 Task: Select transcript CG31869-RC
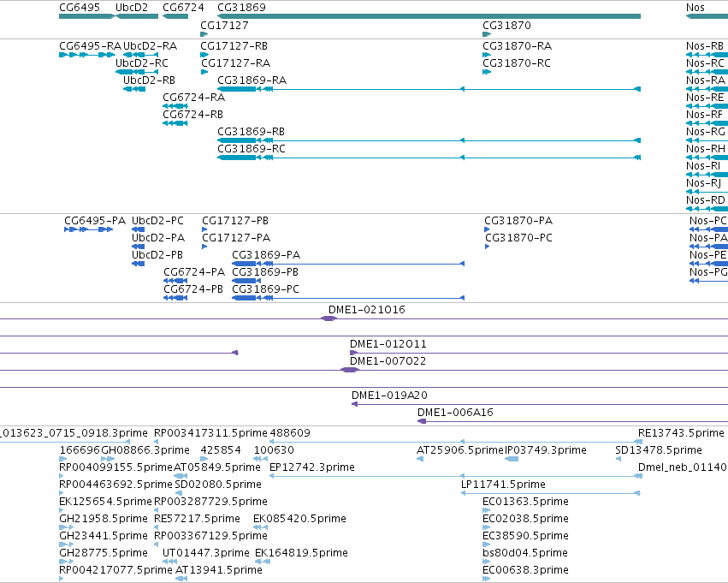point(252,149)
